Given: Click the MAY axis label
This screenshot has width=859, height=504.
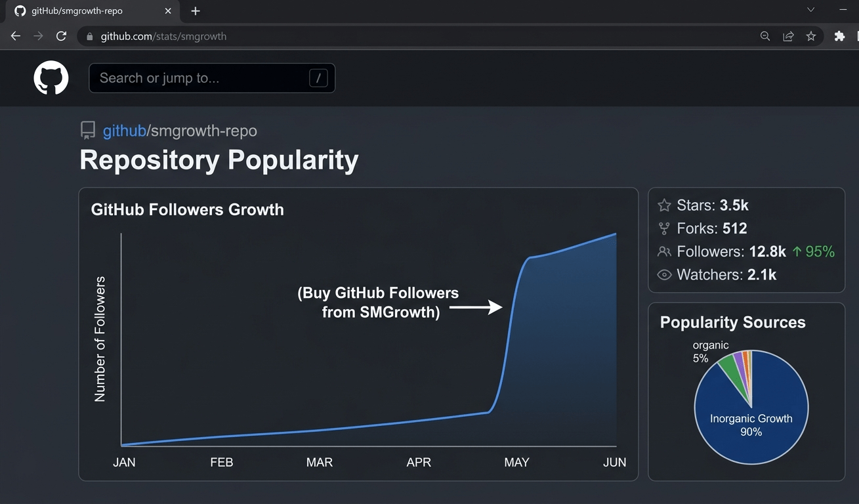Looking at the screenshot, I should click(x=516, y=463).
